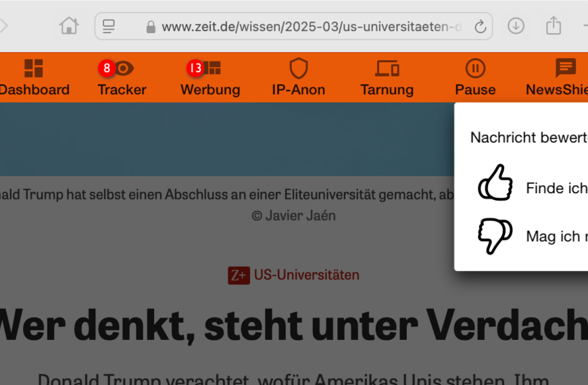Reload the zeit.de page
Screen dimensions: 588x385
tap(480, 26)
